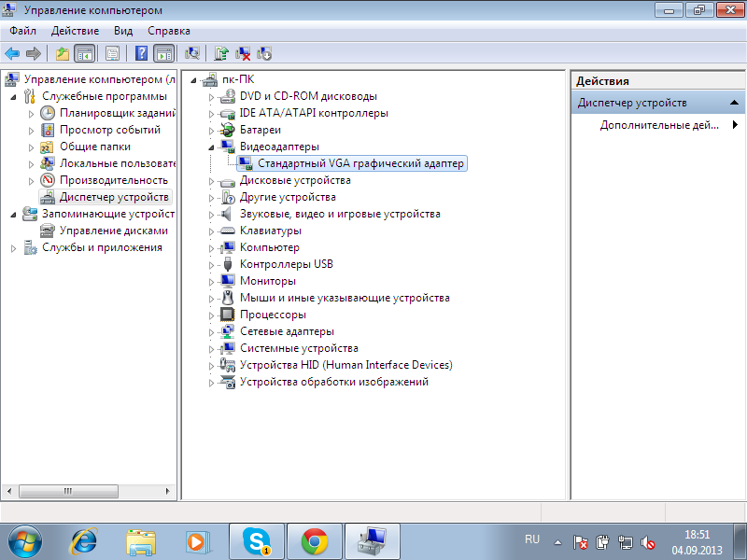Click the Контроллеры USB plug icon
The height and width of the screenshot is (560, 747).
pos(228,264)
